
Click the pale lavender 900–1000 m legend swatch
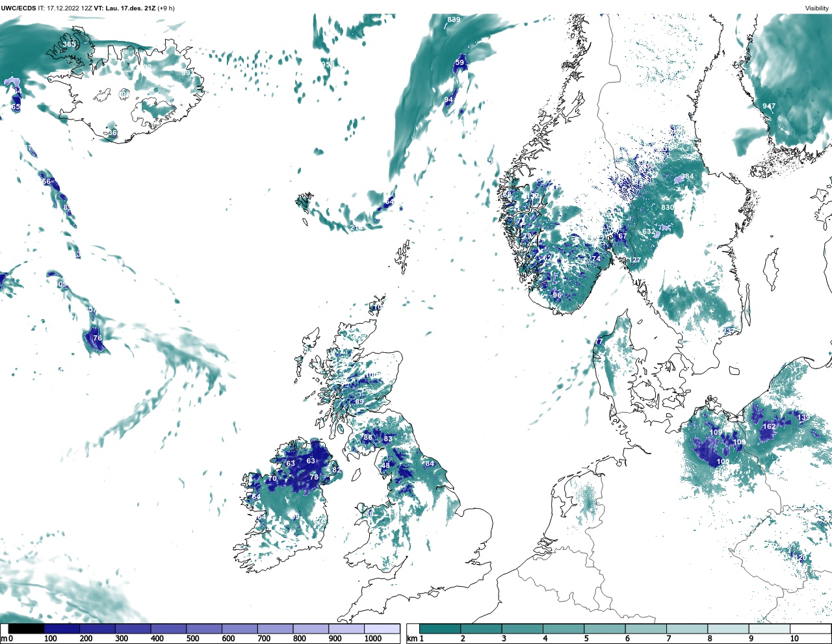click(x=346, y=629)
